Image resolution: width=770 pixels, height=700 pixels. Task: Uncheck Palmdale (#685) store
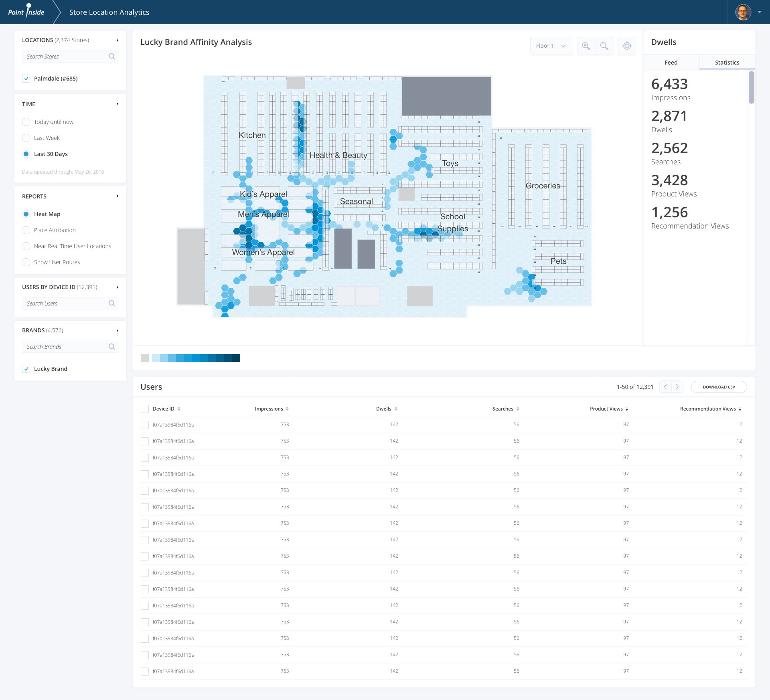(26, 79)
